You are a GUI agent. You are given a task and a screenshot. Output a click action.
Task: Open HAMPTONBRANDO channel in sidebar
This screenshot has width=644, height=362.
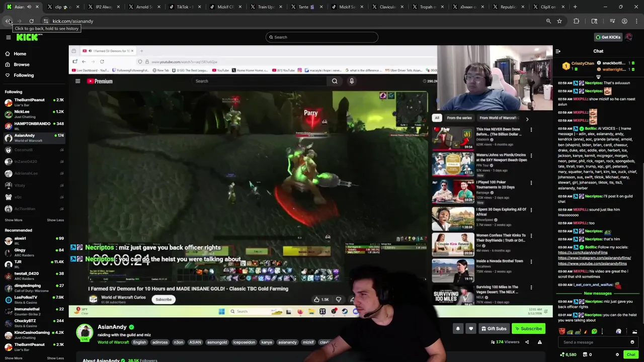34,126
